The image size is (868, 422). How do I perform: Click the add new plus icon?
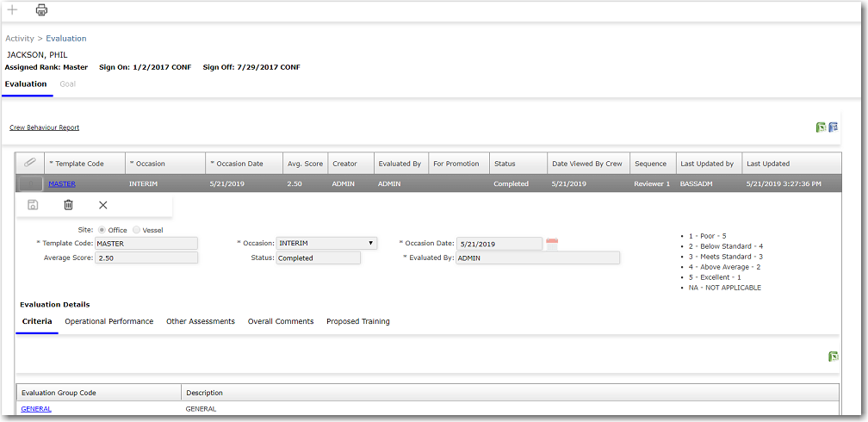[12, 10]
